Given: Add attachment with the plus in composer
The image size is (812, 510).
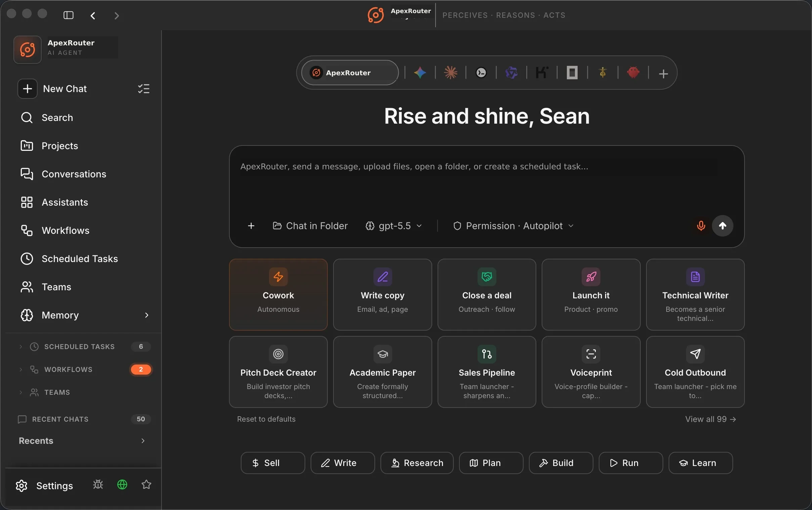Looking at the screenshot, I should point(251,226).
